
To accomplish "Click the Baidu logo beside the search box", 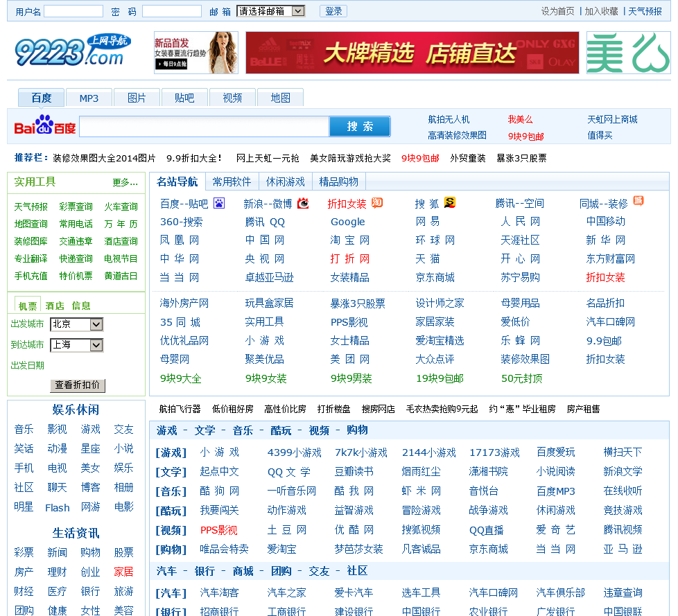I will 44,126.
